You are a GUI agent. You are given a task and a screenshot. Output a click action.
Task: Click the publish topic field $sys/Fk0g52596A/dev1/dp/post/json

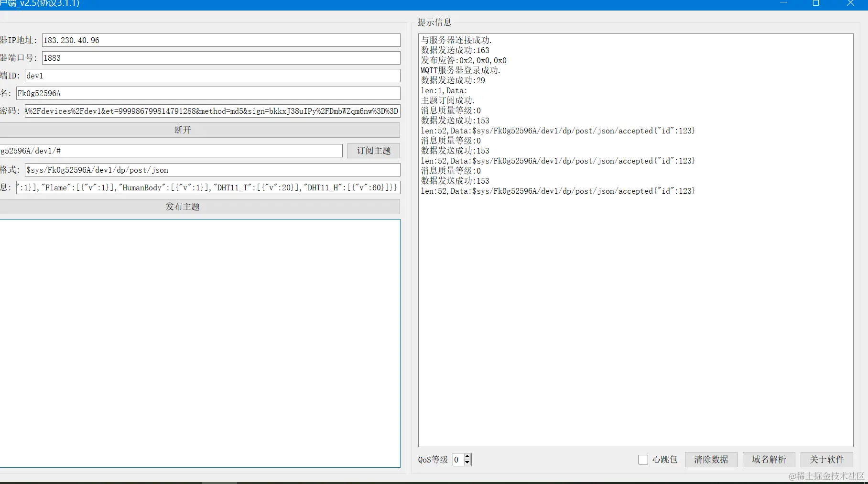pos(212,170)
